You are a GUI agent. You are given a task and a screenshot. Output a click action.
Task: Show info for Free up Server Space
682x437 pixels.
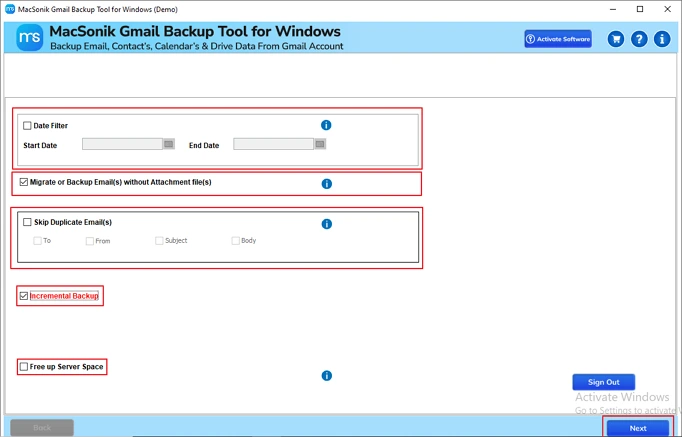[x=327, y=376]
